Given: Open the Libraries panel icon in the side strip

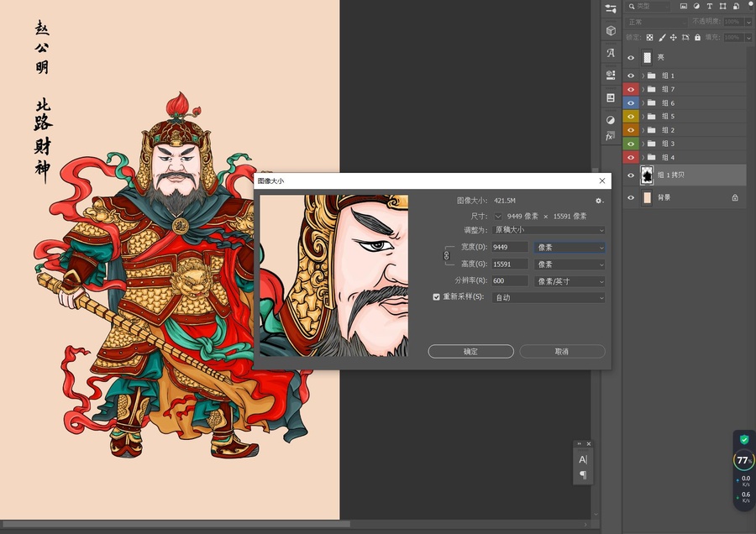Looking at the screenshot, I should pos(611,75).
